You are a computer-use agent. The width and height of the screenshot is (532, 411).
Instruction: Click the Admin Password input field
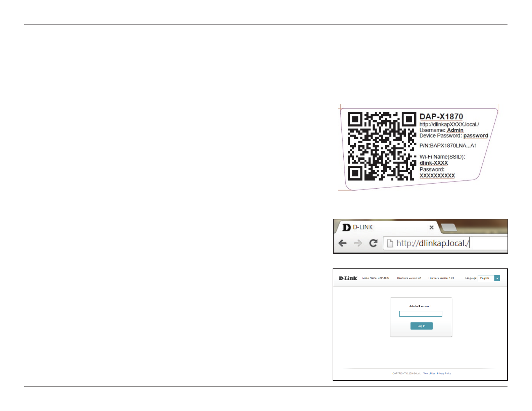click(421, 314)
